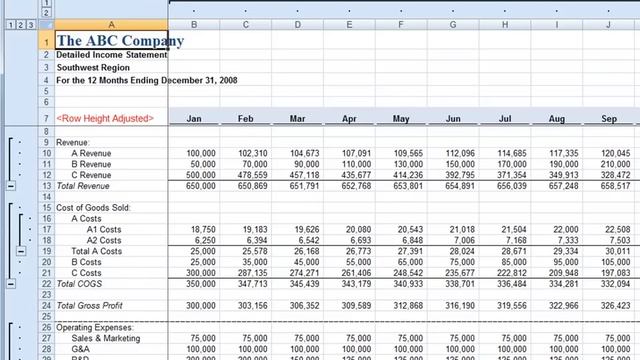The width and height of the screenshot is (640, 360).
Task: Show row outline level 3
Action: (x=30, y=25)
